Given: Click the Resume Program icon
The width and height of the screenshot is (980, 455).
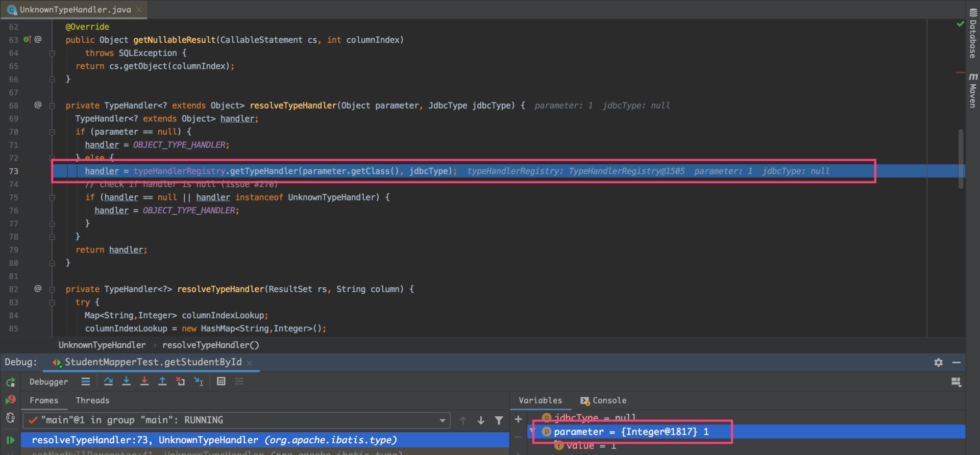Looking at the screenshot, I should (x=10, y=440).
